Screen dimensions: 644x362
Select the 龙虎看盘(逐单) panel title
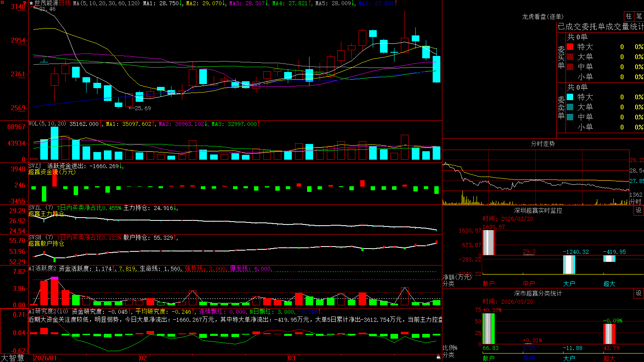tap(543, 16)
